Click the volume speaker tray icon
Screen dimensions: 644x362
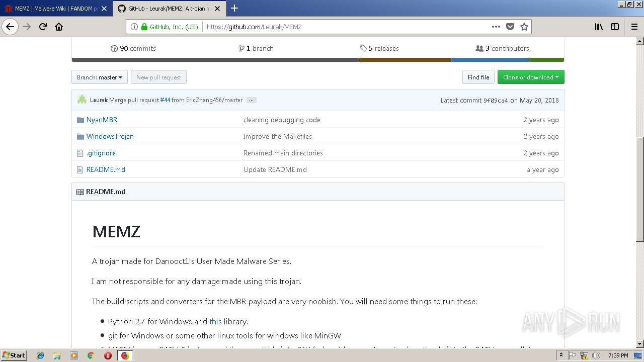coord(596,355)
